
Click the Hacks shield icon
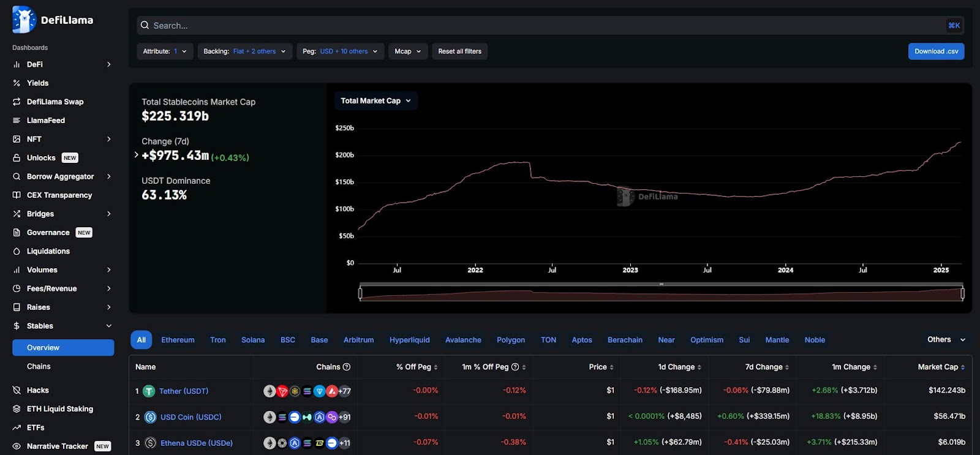pos(17,390)
